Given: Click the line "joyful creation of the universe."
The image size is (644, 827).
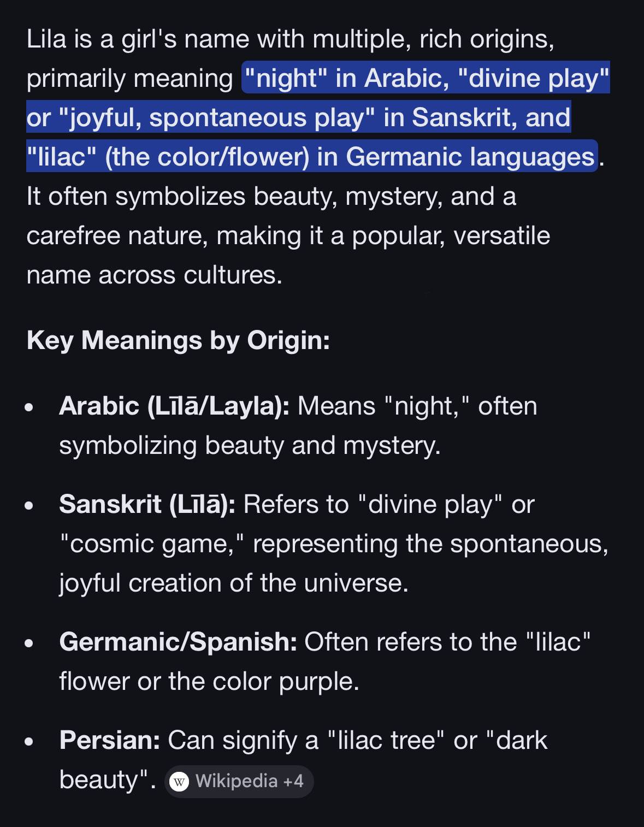Looking at the screenshot, I should point(234,583).
